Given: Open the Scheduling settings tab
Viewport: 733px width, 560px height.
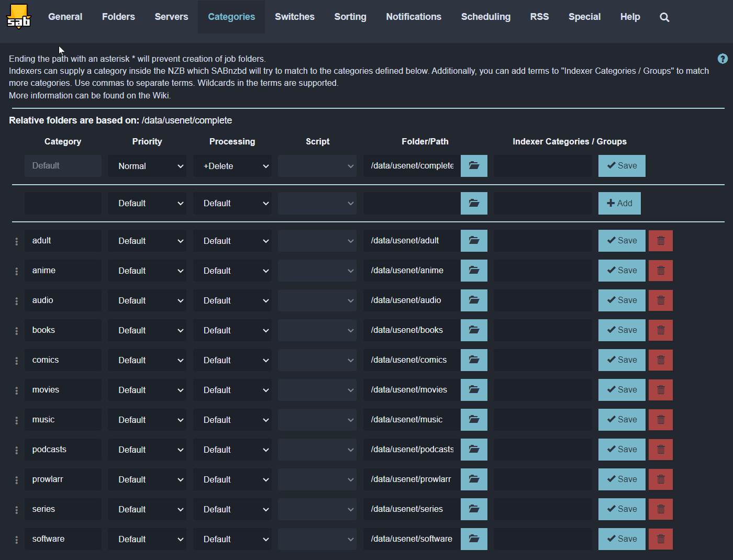Looking at the screenshot, I should click(x=485, y=17).
